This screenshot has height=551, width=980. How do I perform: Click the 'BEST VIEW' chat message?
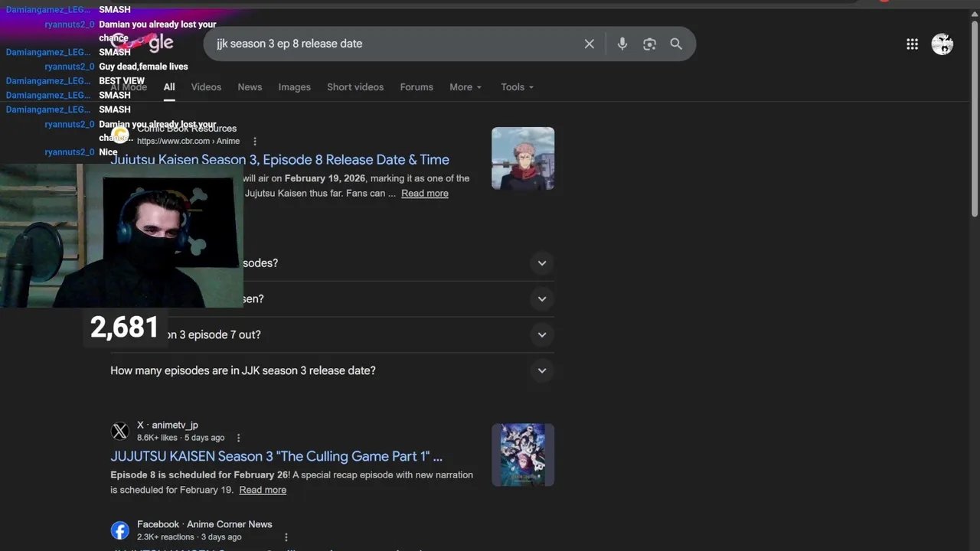(122, 81)
